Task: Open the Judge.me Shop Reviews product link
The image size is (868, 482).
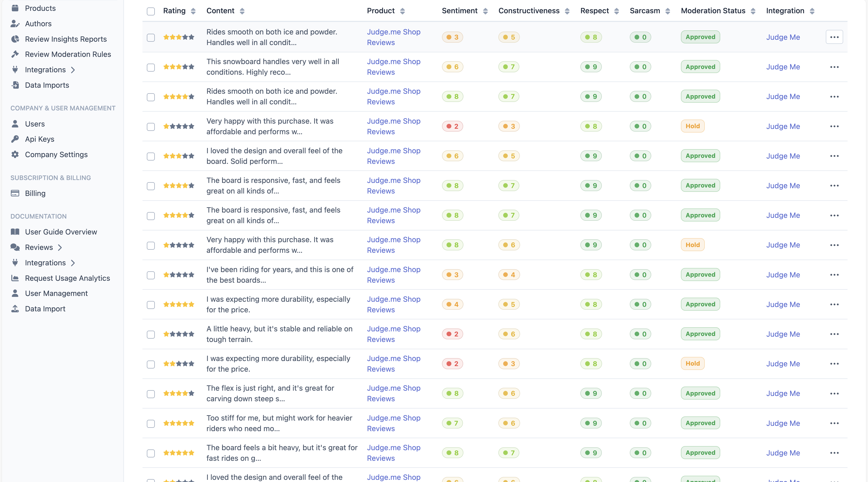Action: point(393,37)
